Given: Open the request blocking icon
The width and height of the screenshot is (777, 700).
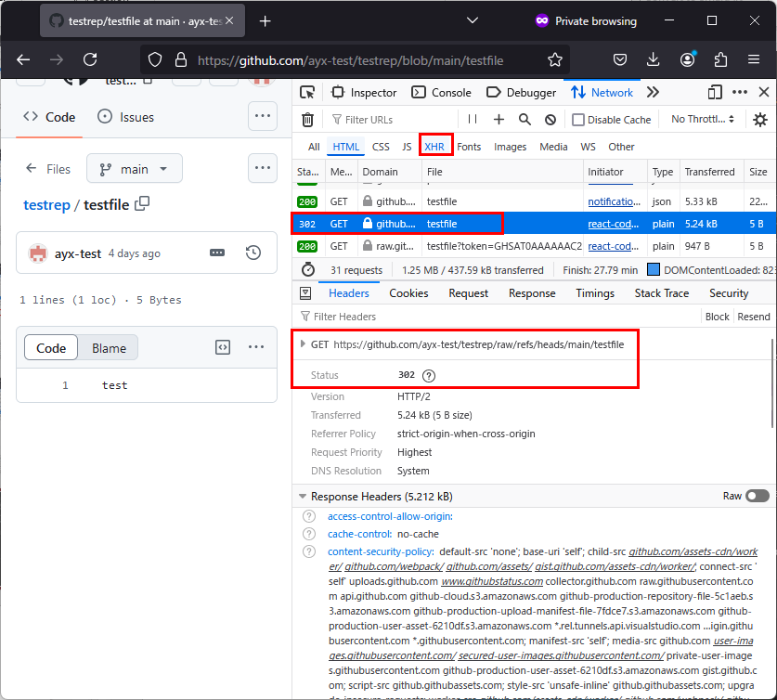Looking at the screenshot, I should click(550, 120).
